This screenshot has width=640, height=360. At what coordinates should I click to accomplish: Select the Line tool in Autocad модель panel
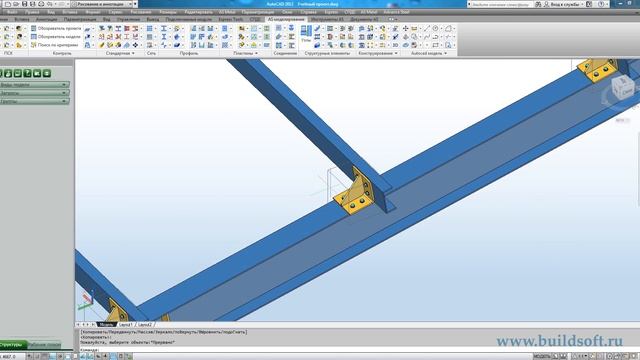coord(427,28)
